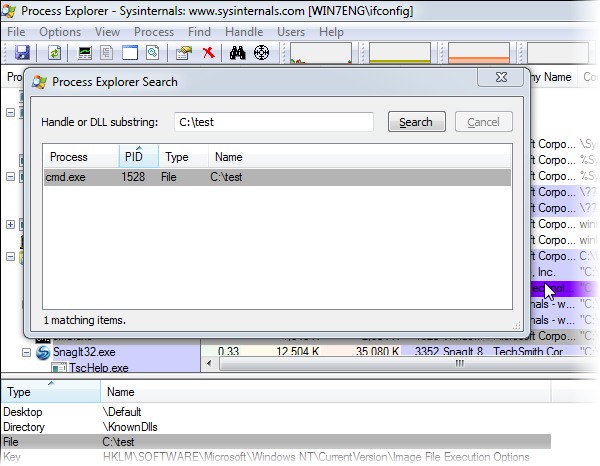600x466 pixels.
Task: Select the Directory \KnownDlls handle row
Action: pos(276,427)
